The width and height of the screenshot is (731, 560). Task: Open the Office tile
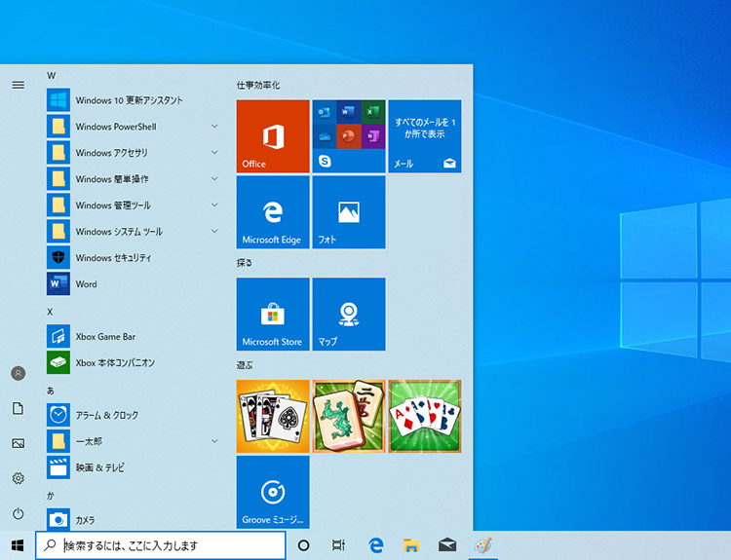tap(272, 135)
